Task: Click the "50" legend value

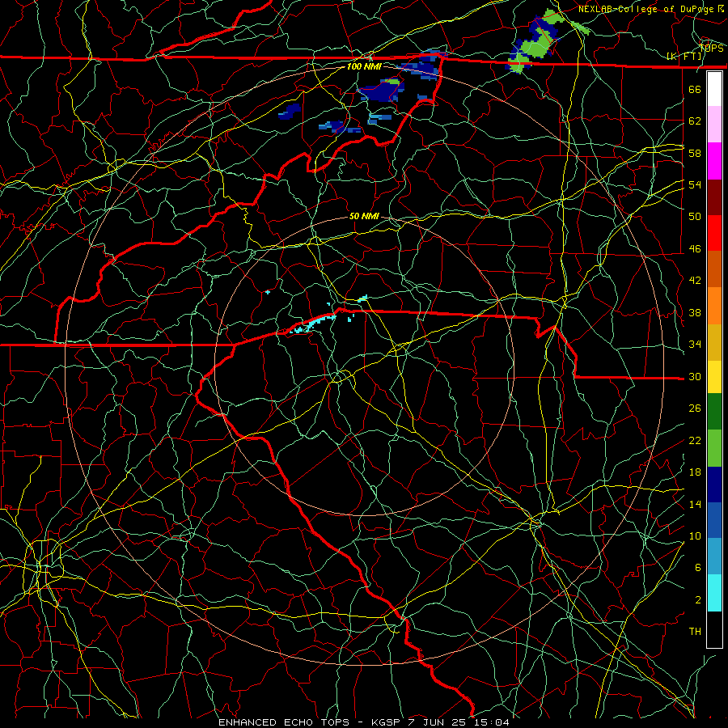Action: 695,217
